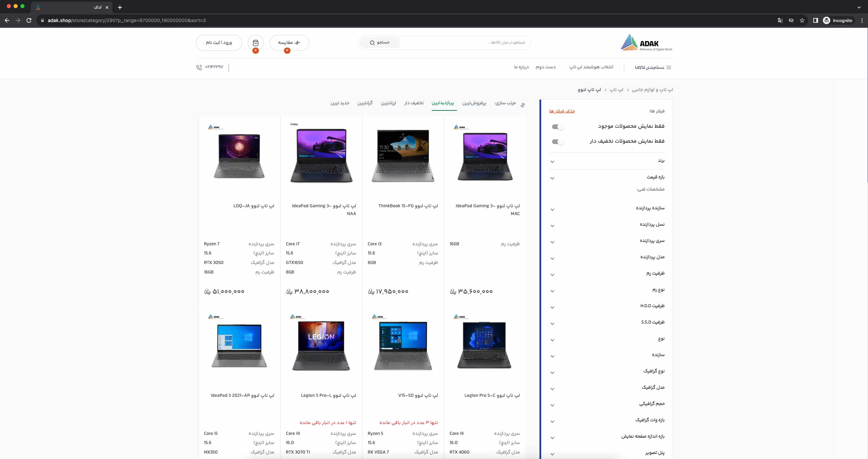Screen dimensions: 868x459
Task: Open the Legion 5 Pro-L laptop image
Action: (x=321, y=346)
